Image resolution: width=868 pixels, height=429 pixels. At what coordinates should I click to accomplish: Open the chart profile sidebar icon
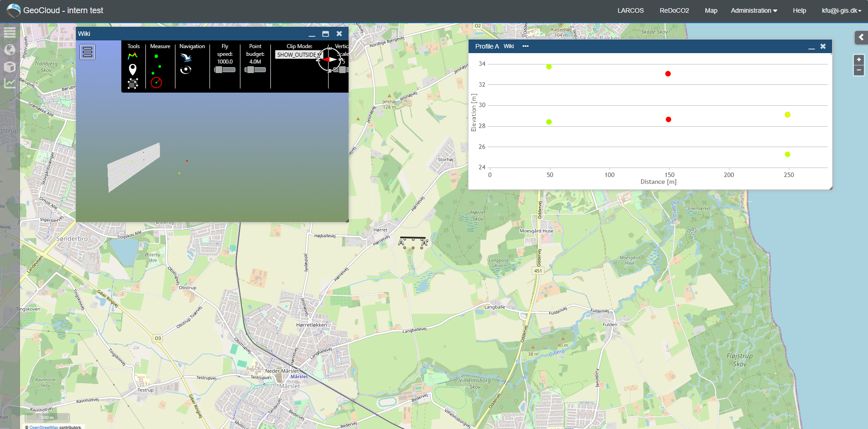(x=10, y=84)
